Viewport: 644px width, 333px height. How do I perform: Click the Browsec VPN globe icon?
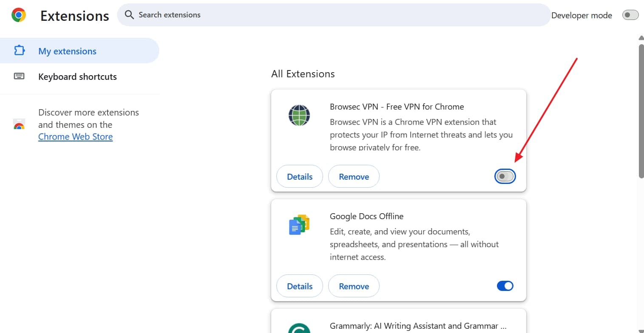(299, 115)
